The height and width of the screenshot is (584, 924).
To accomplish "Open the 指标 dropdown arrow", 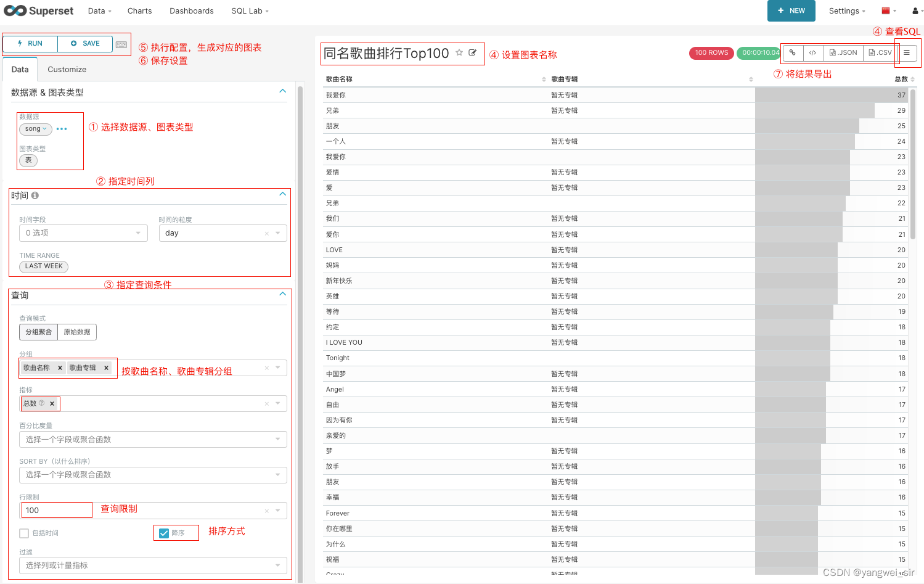I will (278, 403).
